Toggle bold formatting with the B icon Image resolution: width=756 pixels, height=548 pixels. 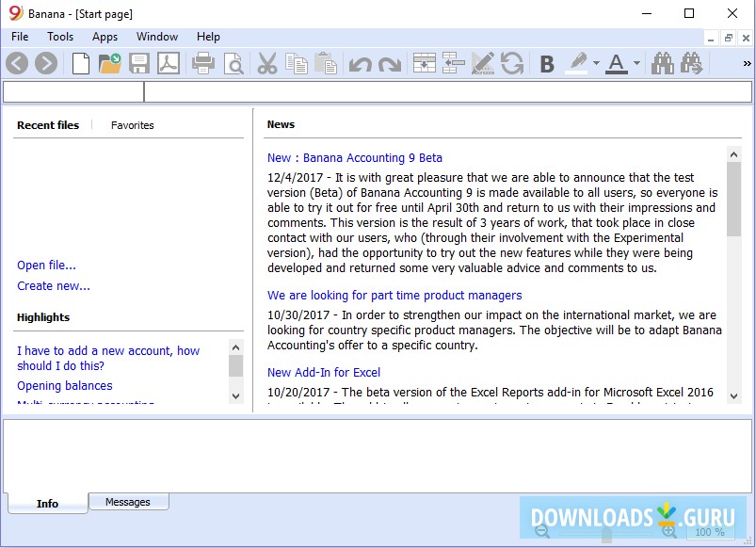pos(547,64)
